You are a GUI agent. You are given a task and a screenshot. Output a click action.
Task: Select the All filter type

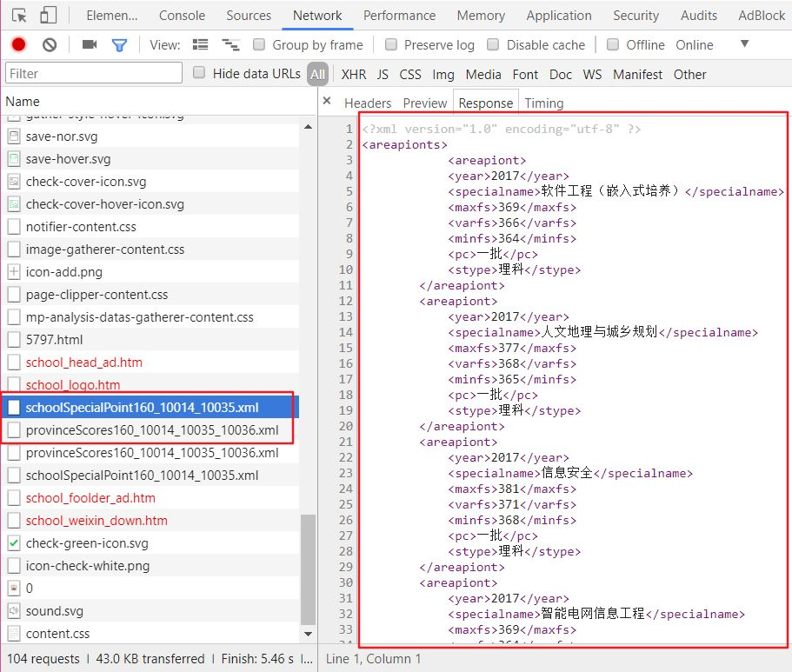coord(317,74)
